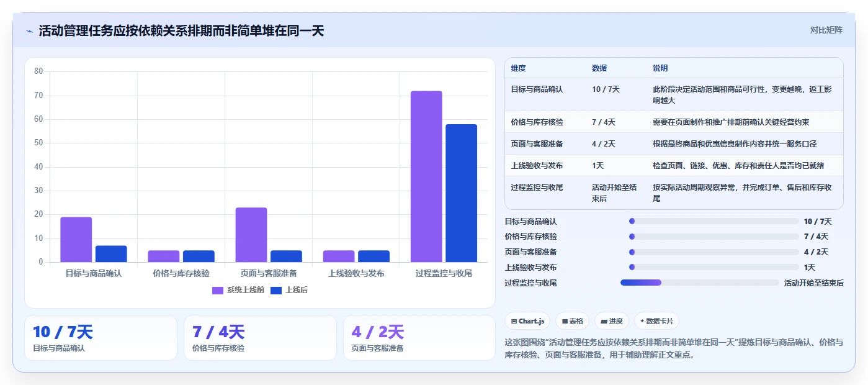Click the blue bar for 价格与库存核验

click(199, 256)
